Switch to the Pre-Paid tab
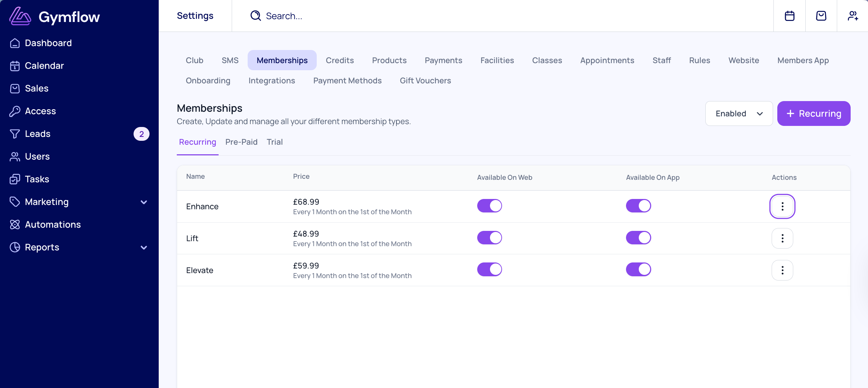 tap(241, 142)
